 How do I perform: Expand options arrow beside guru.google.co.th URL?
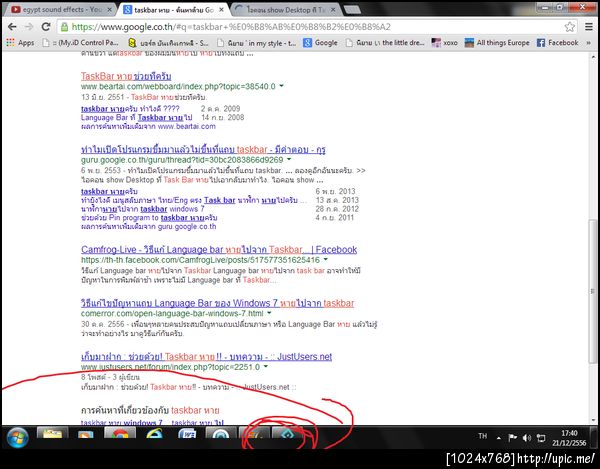click(289, 159)
